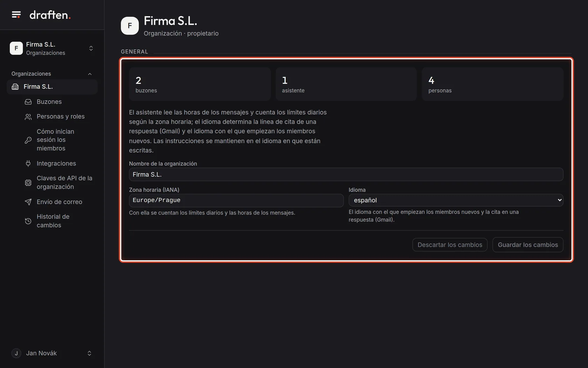Click the Firma S.L. page heading
Screen dimensions: 588x368
170,21
